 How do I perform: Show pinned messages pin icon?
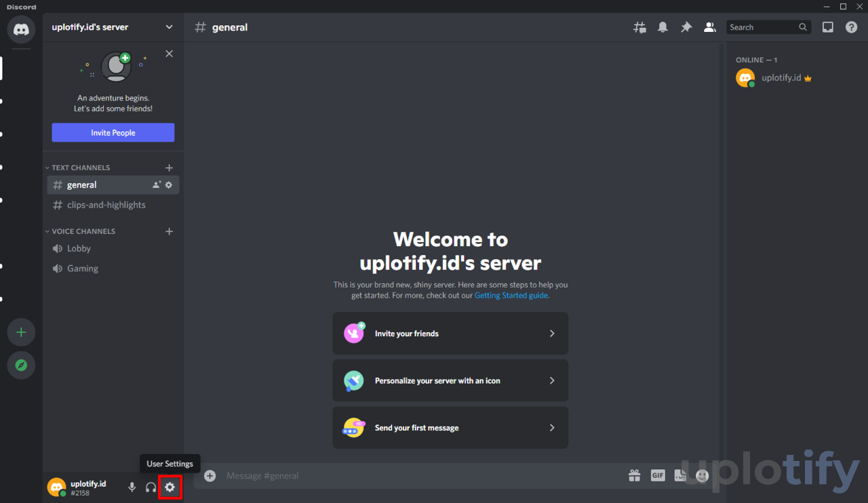(x=686, y=27)
